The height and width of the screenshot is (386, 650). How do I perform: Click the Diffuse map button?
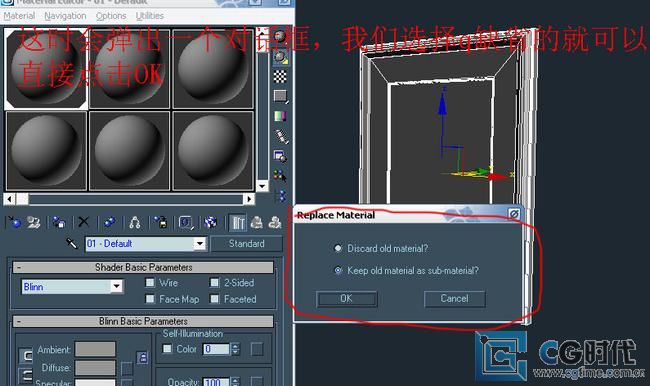pos(127,368)
